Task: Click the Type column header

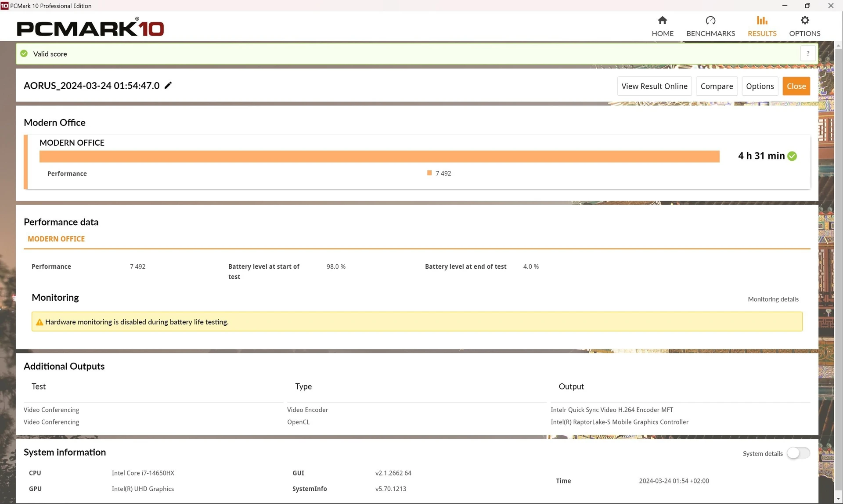Action: (303, 386)
